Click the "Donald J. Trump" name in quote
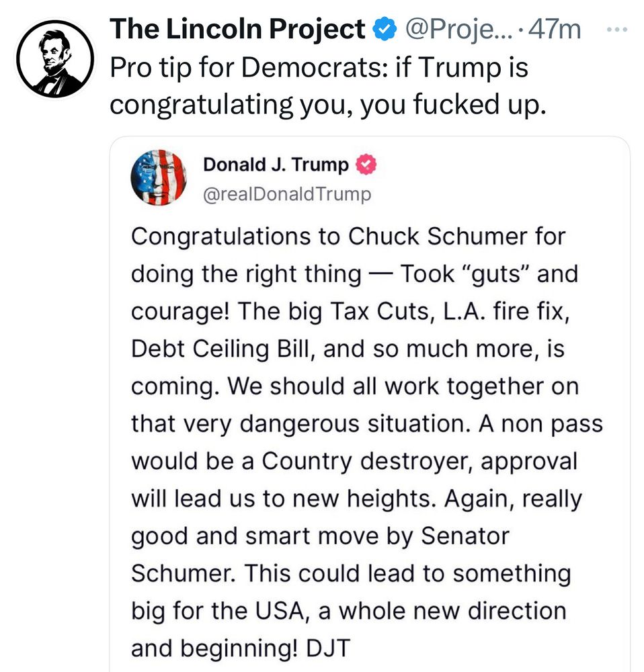The height and width of the screenshot is (672, 644). point(276,165)
